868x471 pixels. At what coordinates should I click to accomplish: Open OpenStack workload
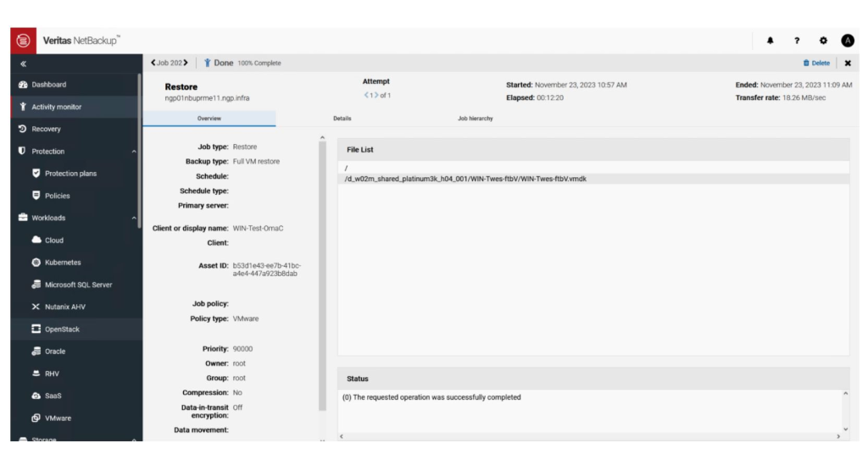pyautogui.click(x=62, y=329)
